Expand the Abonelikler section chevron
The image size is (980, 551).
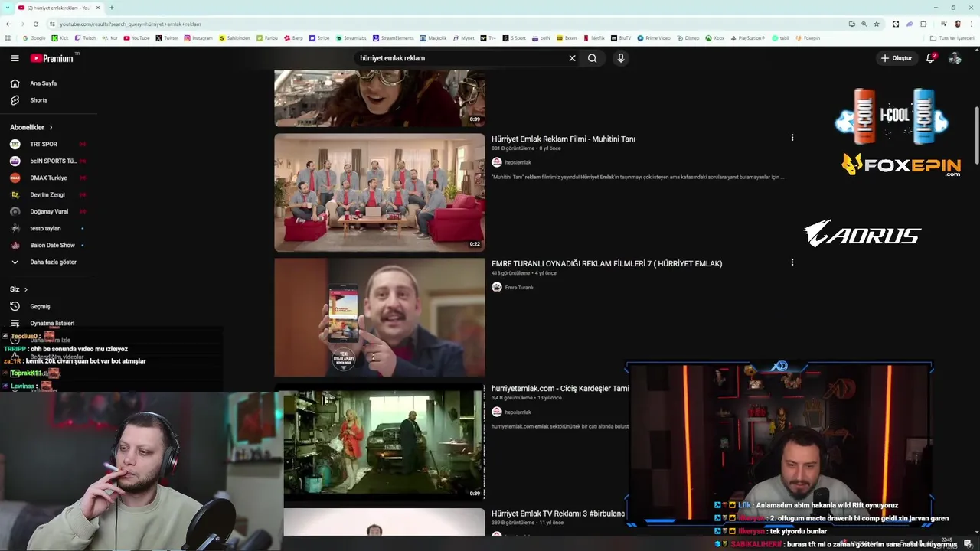tap(51, 127)
